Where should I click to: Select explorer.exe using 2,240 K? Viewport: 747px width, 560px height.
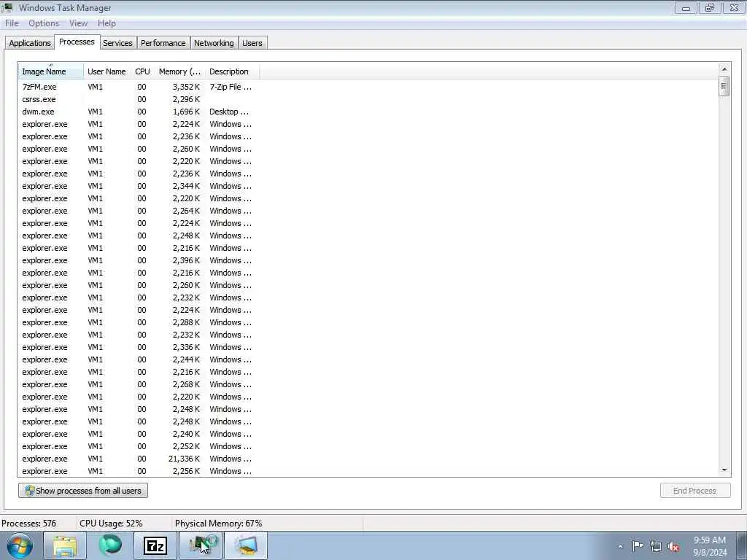137,434
